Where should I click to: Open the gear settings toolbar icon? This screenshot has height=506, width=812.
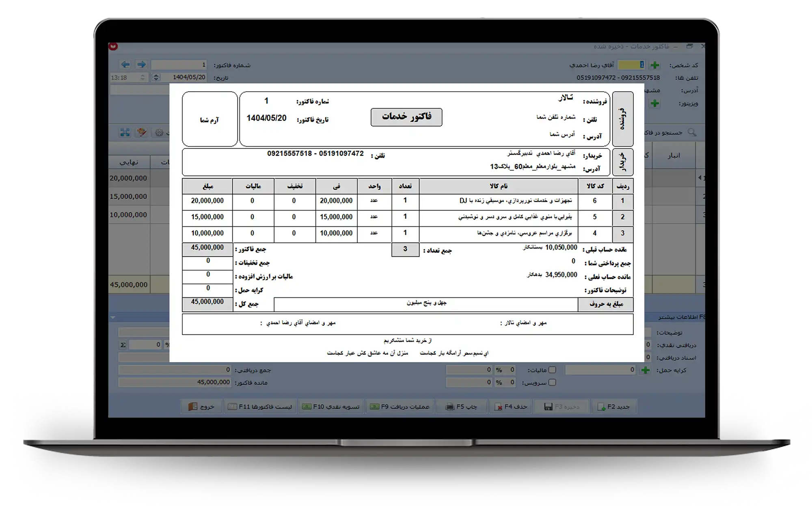[x=159, y=132]
